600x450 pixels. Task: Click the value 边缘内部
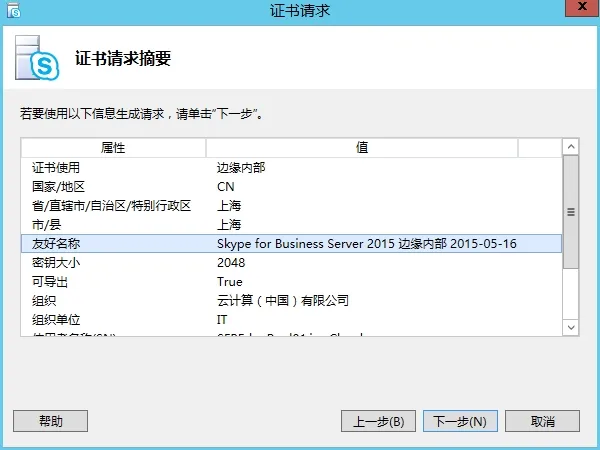click(241, 167)
